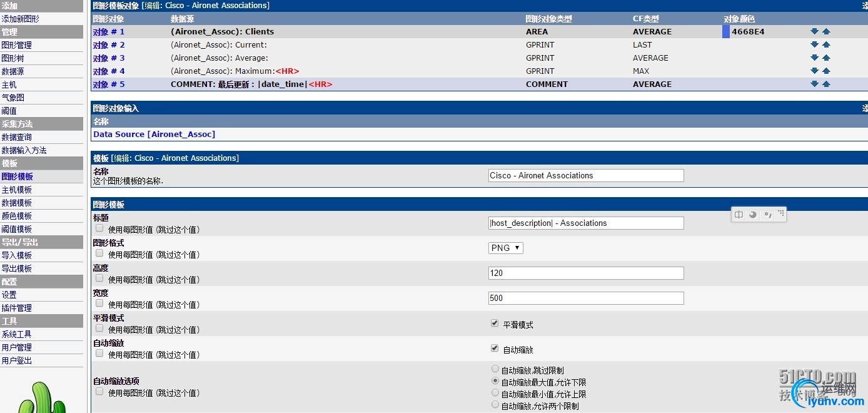Click the 标题 title input field
The height and width of the screenshot is (413, 868).
coord(586,223)
